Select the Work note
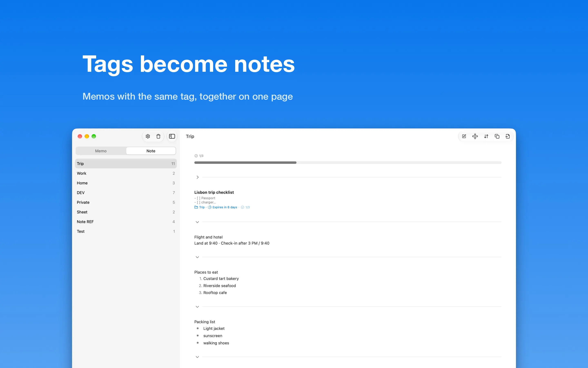The image size is (588, 368). click(x=126, y=173)
